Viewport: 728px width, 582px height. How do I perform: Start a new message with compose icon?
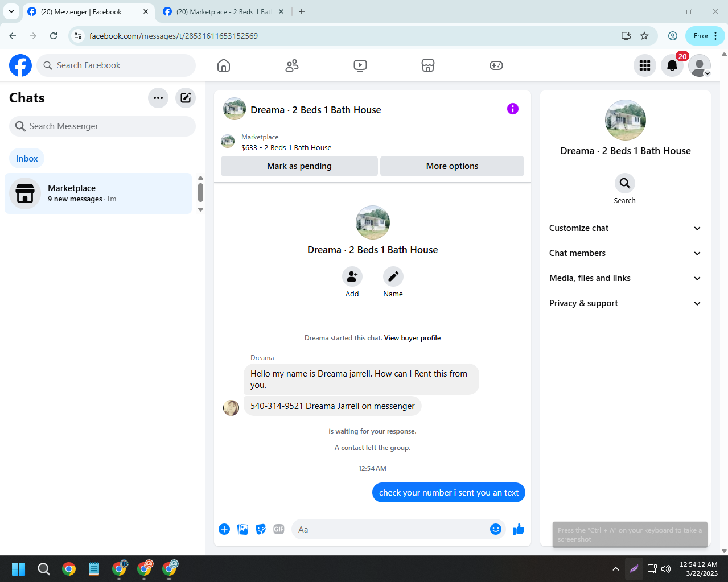pyautogui.click(x=186, y=98)
